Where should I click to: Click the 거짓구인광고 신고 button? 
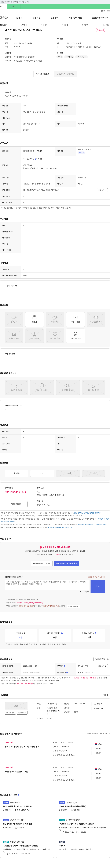102,659
